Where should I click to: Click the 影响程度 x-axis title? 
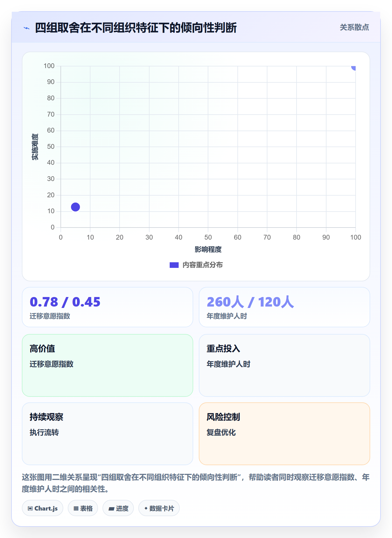pyautogui.click(x=208, y=249)
